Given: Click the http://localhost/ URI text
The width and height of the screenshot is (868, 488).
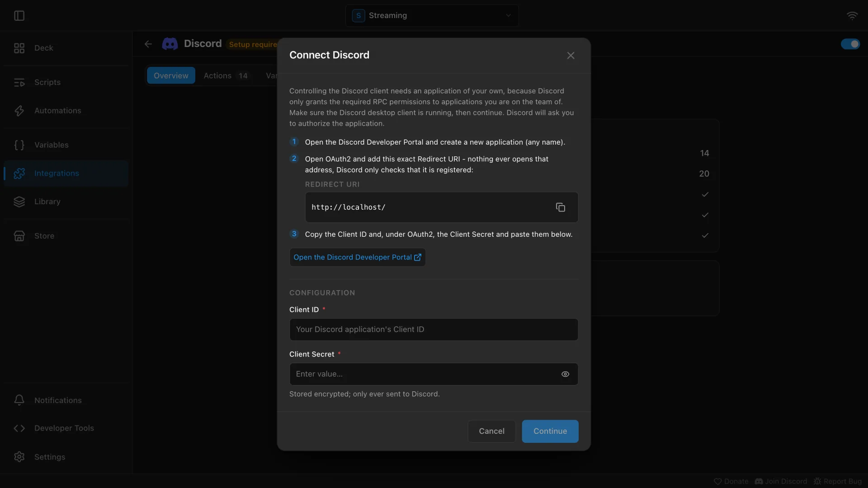Looking at the screenshot, I should (349, 207).
